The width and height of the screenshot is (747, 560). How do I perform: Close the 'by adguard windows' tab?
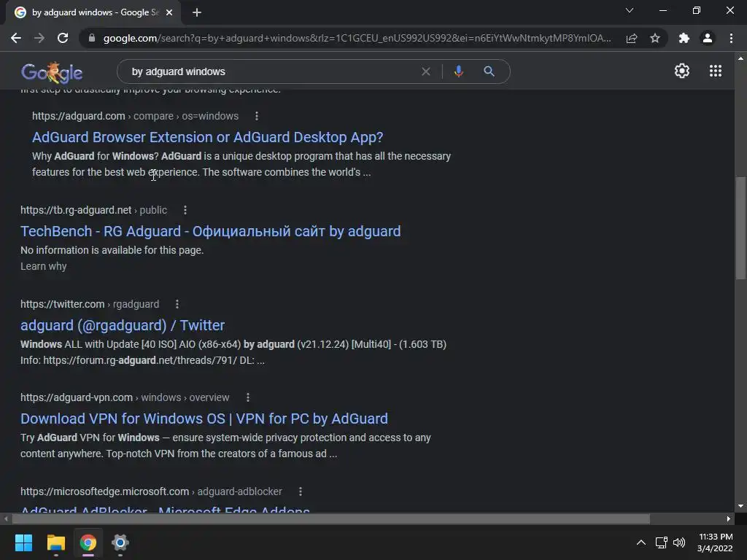pos(169,12)
